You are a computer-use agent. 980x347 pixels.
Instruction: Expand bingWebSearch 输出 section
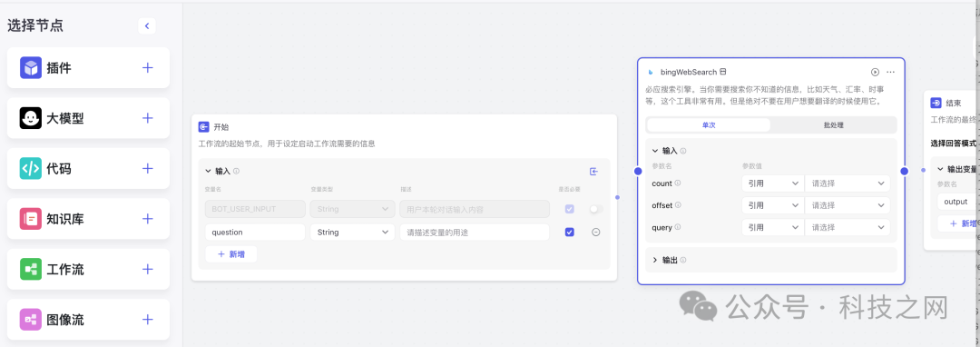point(655,260)
